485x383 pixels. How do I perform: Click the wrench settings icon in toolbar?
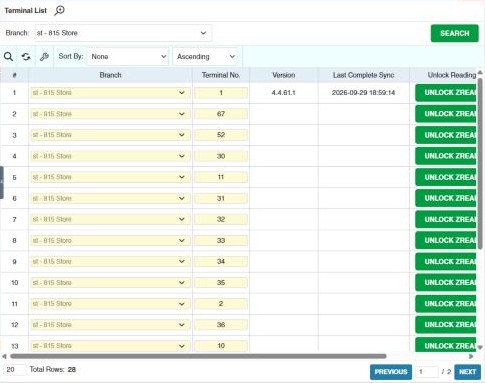(x=44, y=57)
